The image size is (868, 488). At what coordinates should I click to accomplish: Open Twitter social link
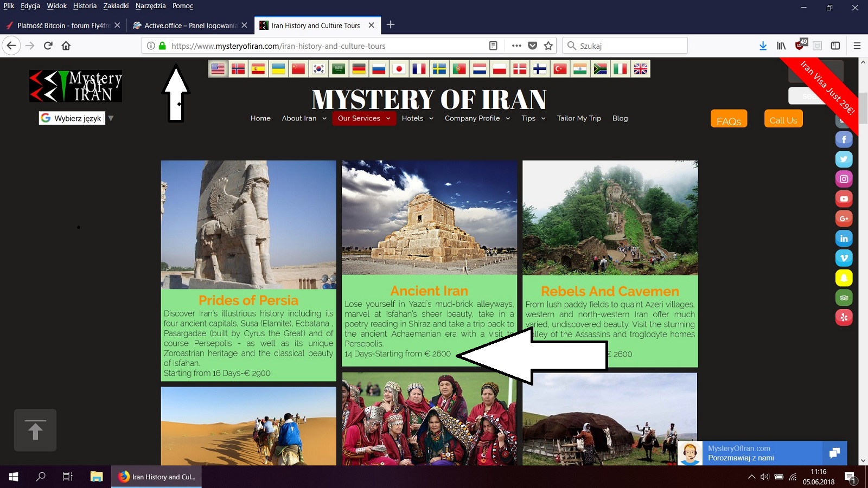844,159
